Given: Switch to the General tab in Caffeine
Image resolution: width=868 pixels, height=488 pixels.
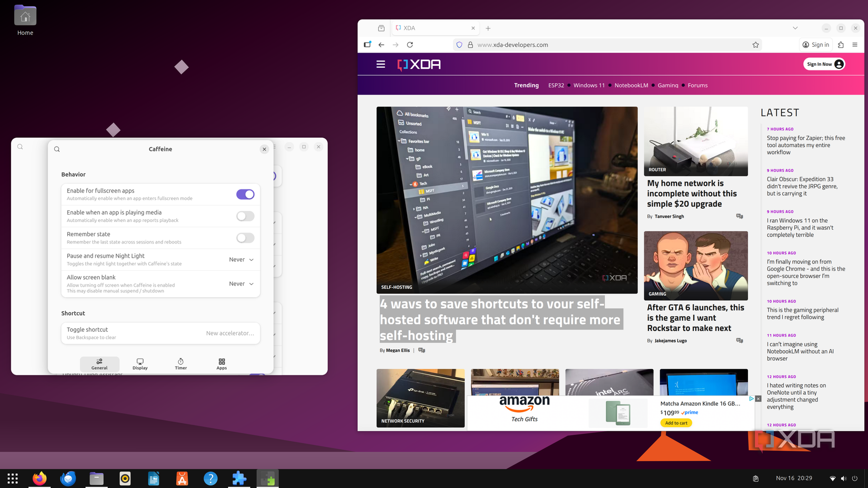Looking at the screenshot, I should click(99, 364).
